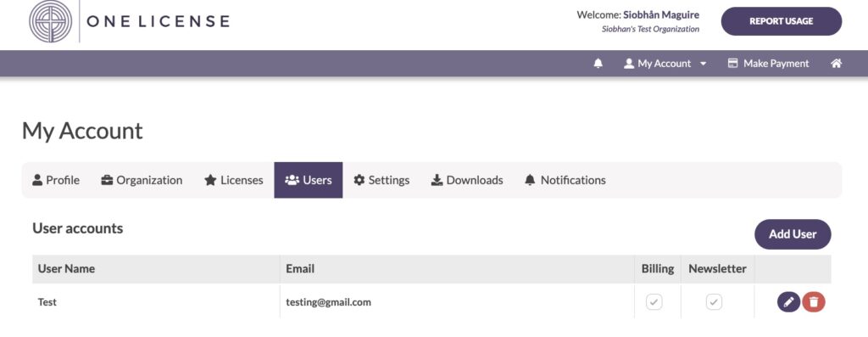
Task: Open the Organization tab
Action: pos(142,180)
